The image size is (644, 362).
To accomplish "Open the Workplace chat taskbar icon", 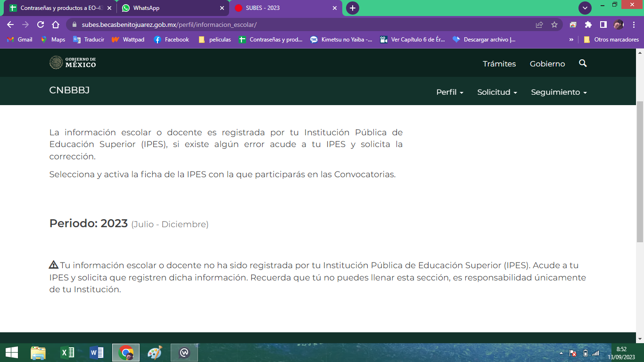I will 184,353.
